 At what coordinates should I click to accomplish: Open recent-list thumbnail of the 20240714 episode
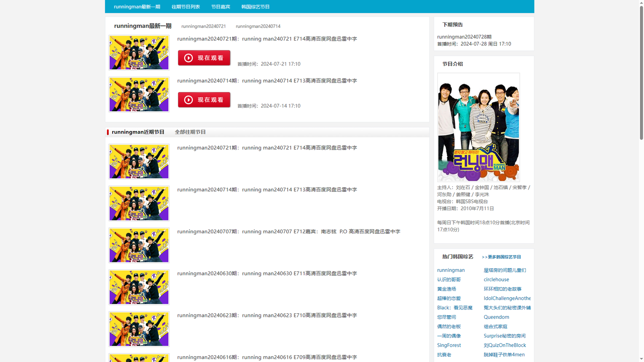coord(139,204)
